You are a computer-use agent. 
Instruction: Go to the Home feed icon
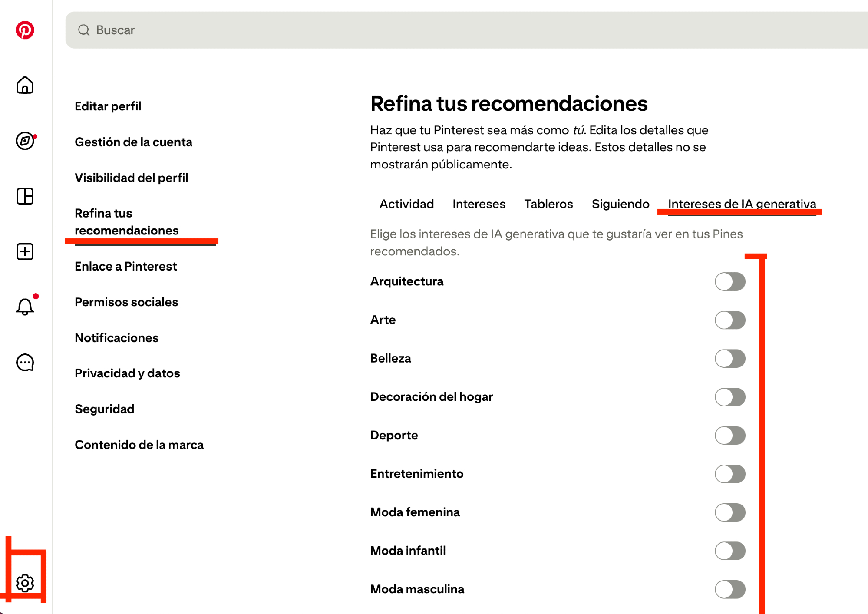click(x=25, y=85)
